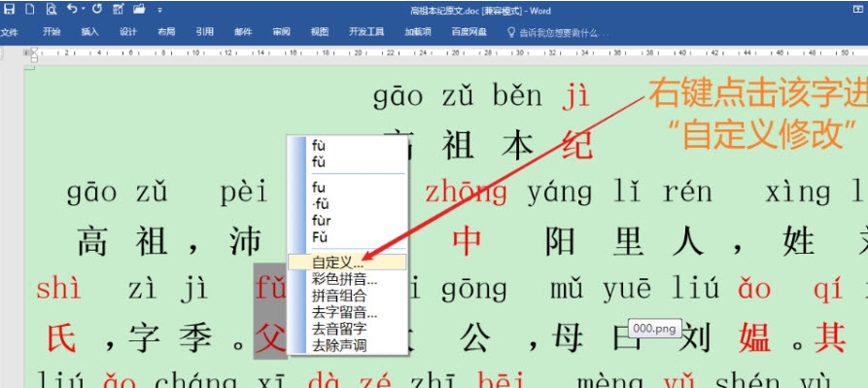This screenshot has height=388, width=868.
Task: Click the character 季
Action: click(194, 337)
